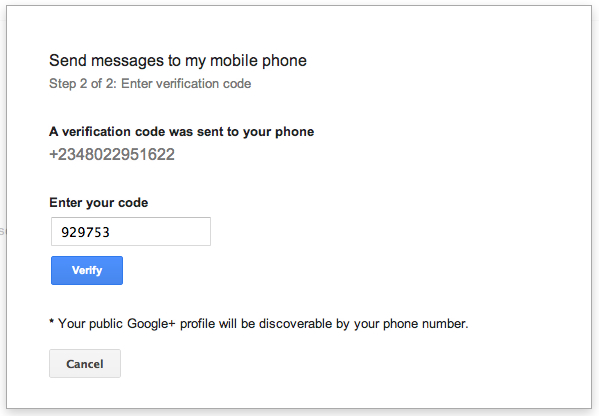Click the entered code 929753
Viewport: 599px width, 416px height.
[86, 232]
